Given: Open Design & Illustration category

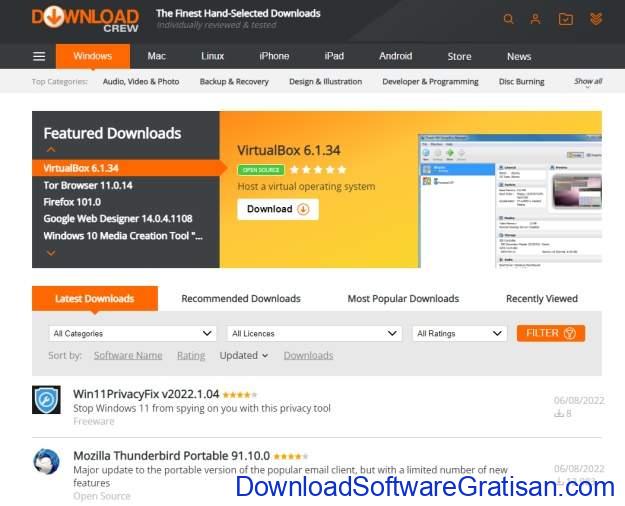Looking at the screenshot, I should [326, 82].
